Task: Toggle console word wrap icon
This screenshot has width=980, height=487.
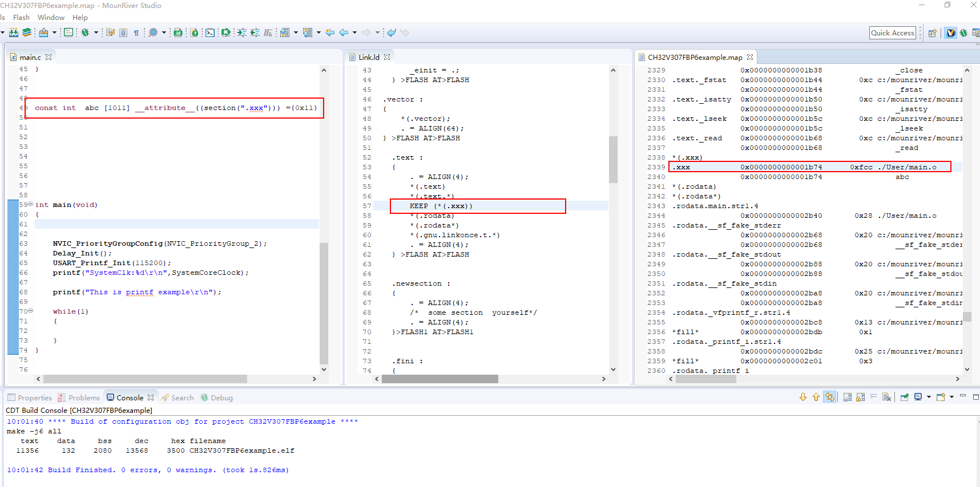Action: tap(873, 397)
